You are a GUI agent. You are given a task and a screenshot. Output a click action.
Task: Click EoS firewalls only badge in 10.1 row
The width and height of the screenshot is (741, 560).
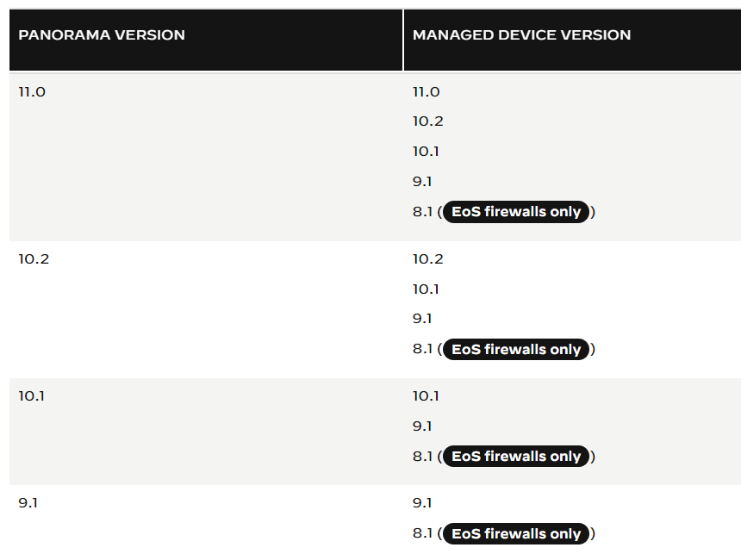[516, 456]
